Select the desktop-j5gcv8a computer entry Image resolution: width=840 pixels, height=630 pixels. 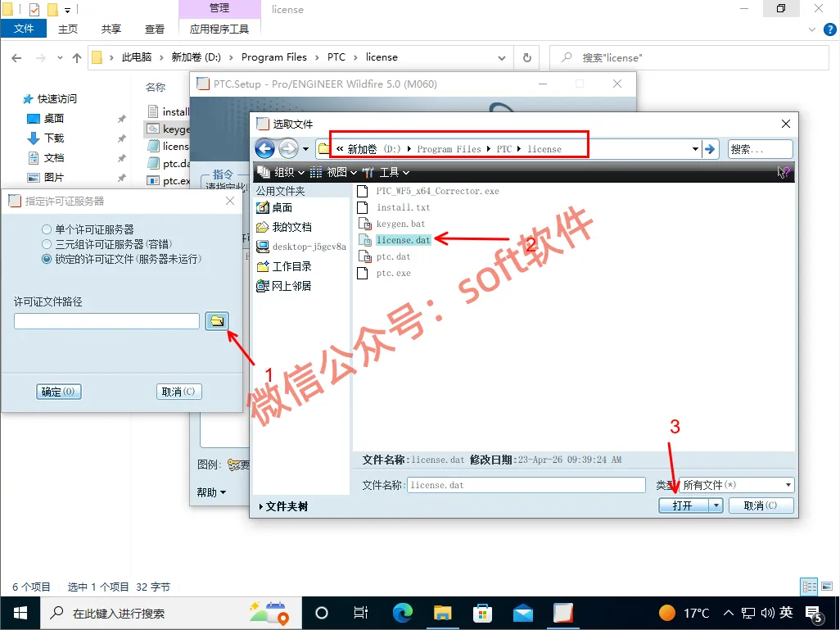point(301,247)
